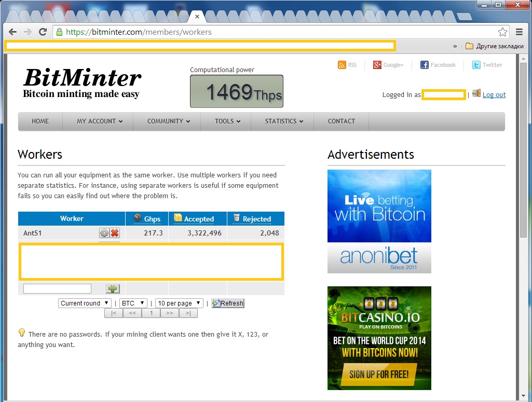Go back using the browser back arrow

pyautogui.click(x=13, y=32)
